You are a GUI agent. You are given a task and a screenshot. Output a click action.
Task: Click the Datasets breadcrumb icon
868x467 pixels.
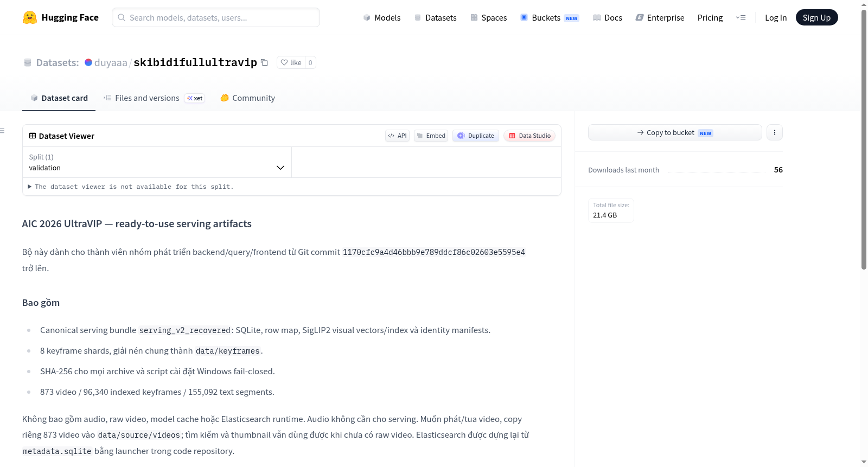(x=28, y=62)
